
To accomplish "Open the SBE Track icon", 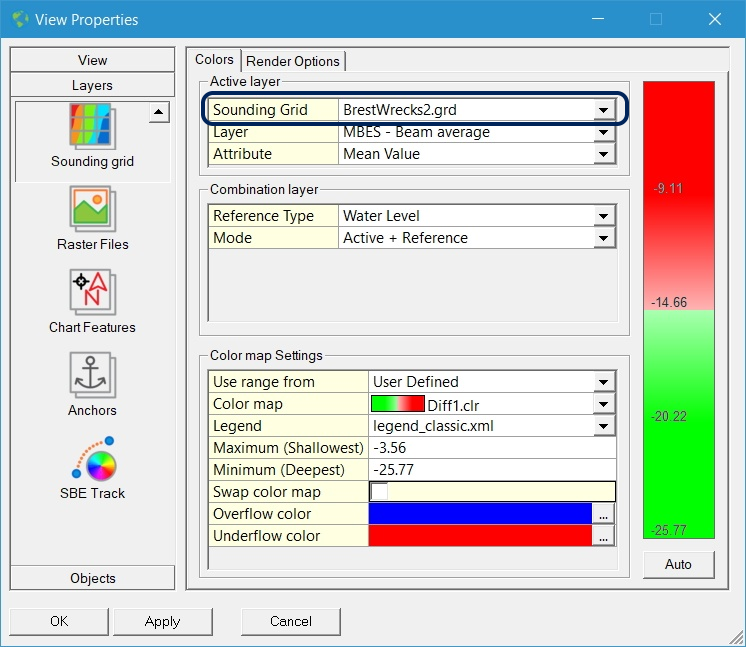I will click(93, 459).
